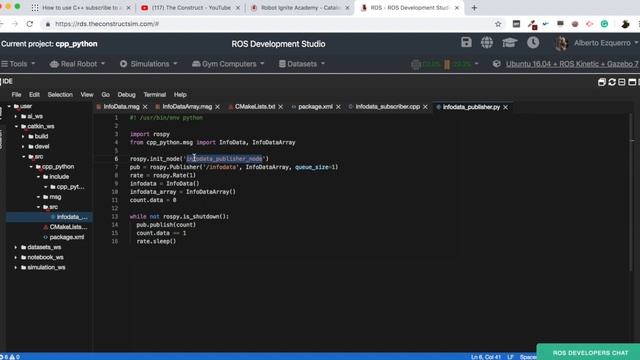Open the Debug menu
Viewport: 640px width, 360px height.
tap(127, 95)
